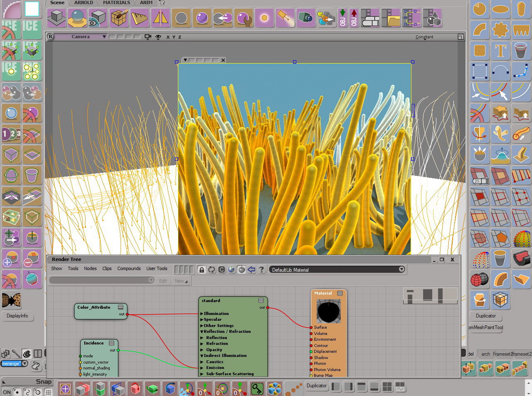This screenshot has height=396, width=532.
Task: Open the DefaultLib.Material dropdown
Action: (401, 269)
